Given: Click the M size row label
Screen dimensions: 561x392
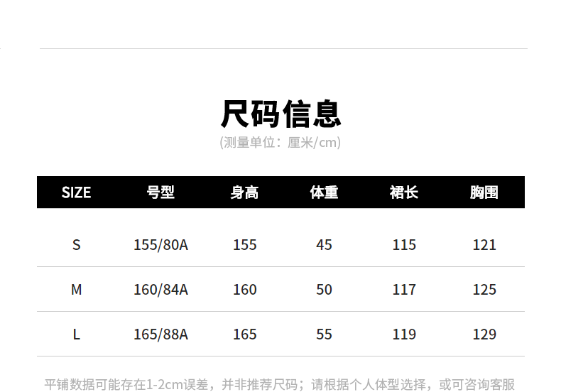Looking at the screenshot, I should click(76, 290).
